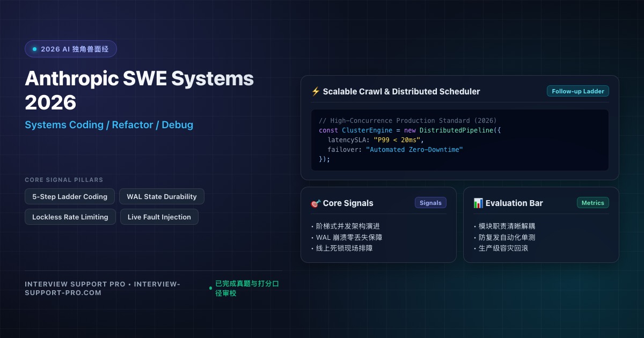The width and height of the screenshot is (644, 338).
Task: Click the Anthropic SWE Systems 2026 title
Action: 140,90
